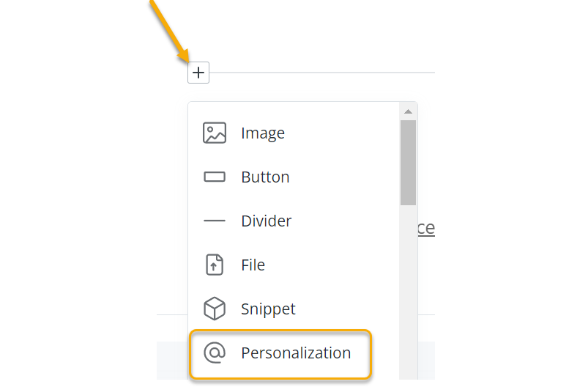The height and width of the screenshot is (387, 588).
Task: Click the Snippet cube icon
Action: (215, 309)
